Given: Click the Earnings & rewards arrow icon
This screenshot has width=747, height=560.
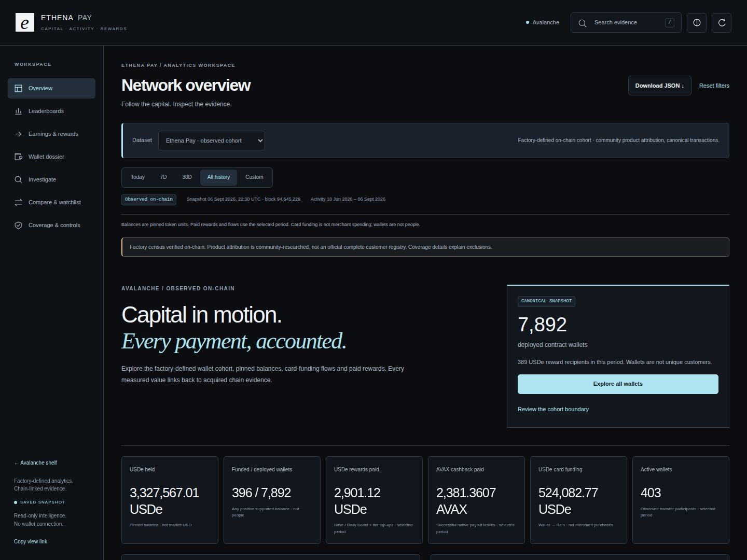Looking at the screenshot, I should tap(19, 134).
